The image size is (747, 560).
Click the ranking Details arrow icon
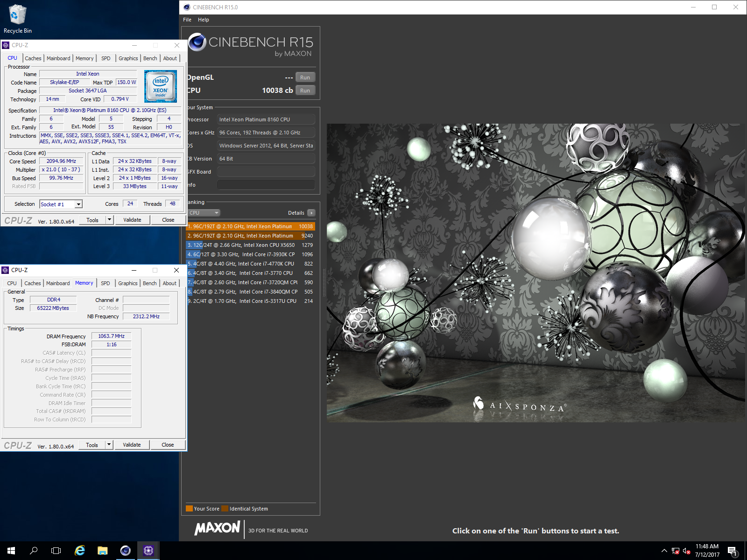311,213
